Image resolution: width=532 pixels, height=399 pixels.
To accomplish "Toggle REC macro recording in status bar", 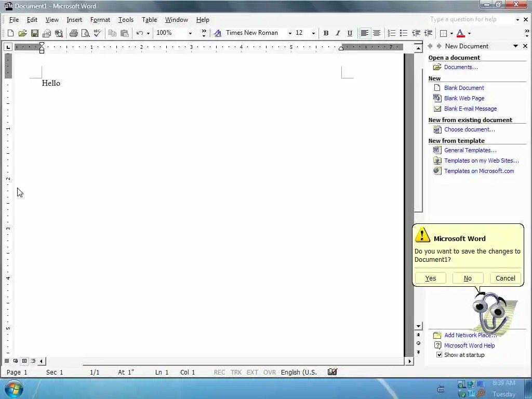I will [219, 372].
